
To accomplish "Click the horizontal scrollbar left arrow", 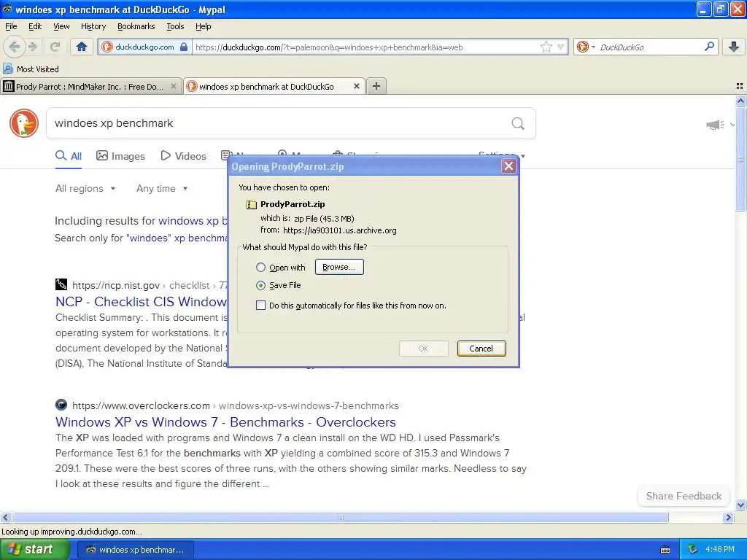I will tap(5, 517).
